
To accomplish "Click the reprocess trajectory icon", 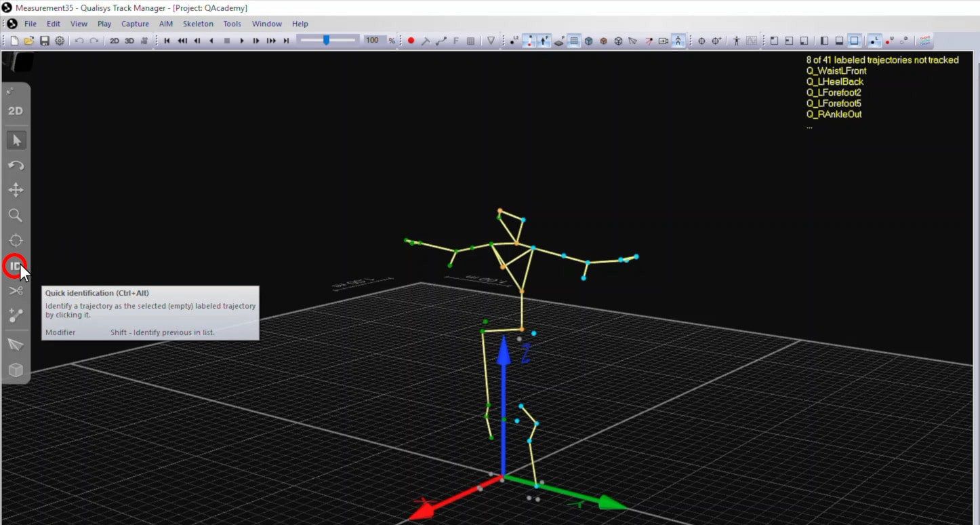I will (441, 41).
